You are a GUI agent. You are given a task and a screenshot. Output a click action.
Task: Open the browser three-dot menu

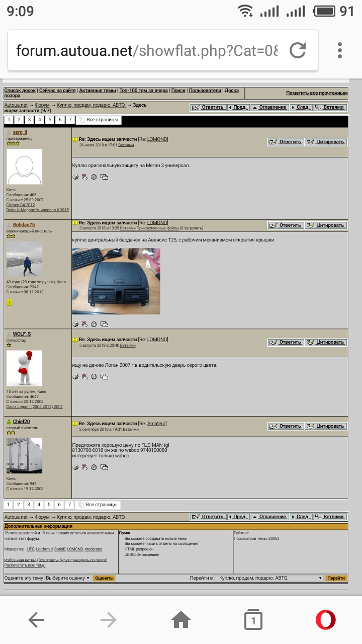pyautogui.click(x=340, y=50)
